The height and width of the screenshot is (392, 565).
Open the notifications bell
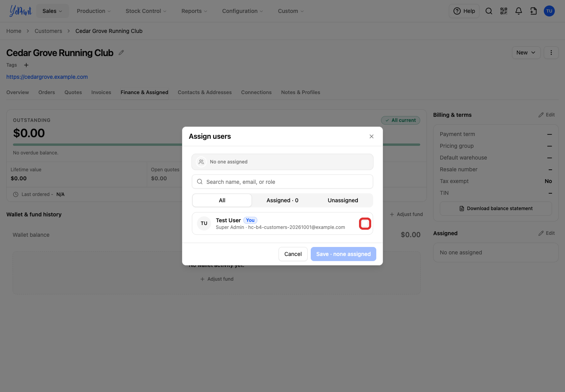pyautogui.click(x=519, y=11)
